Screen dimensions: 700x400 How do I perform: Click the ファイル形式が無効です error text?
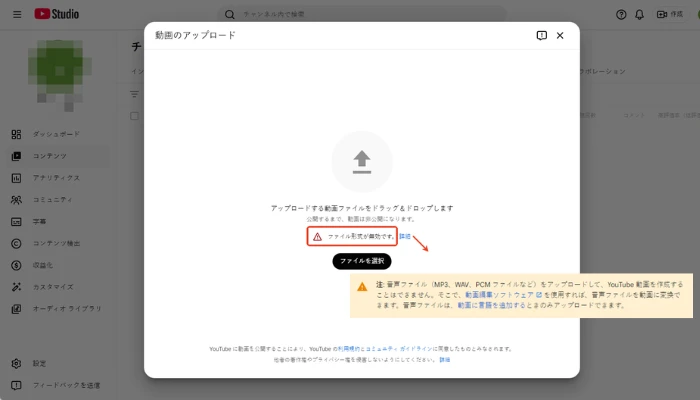[x=362, y=237]
